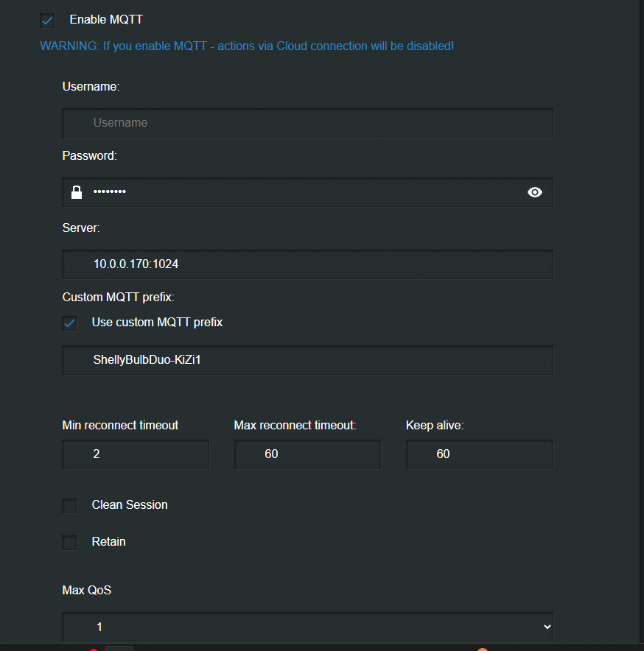Click the Server field showing 10.0.0.170:1024
The height and width of the screenshot is (651, 644).
click(307, 264)
